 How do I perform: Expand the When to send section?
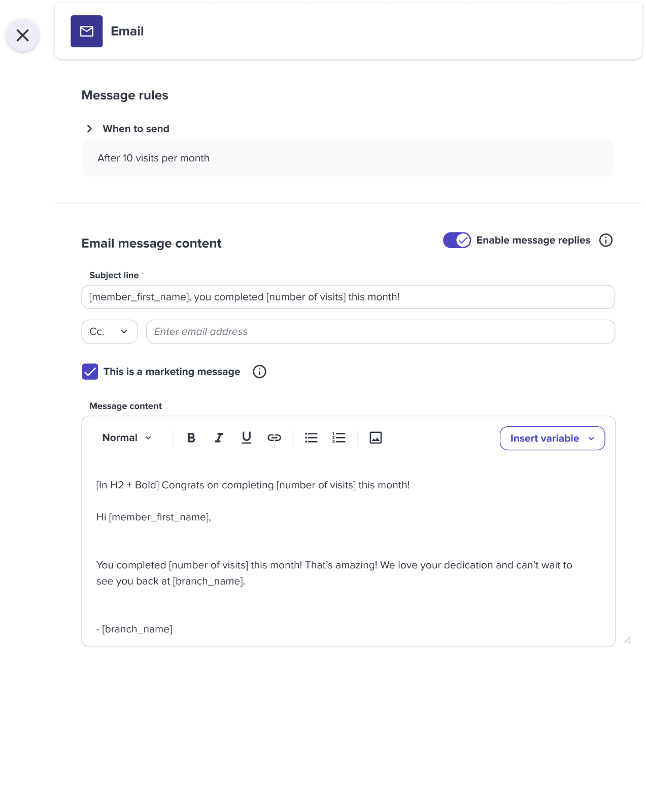[x=89, y=129]
